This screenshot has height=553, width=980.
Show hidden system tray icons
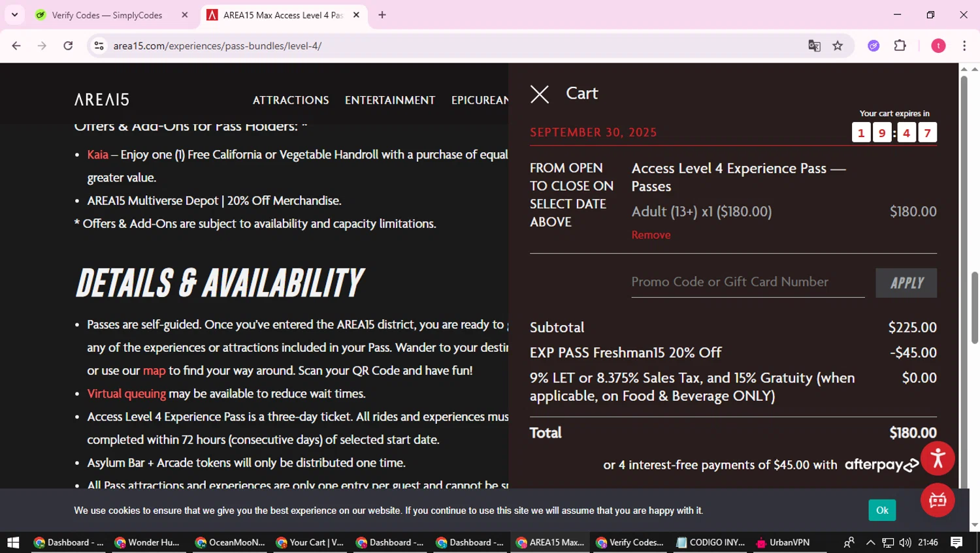pyautogui.click(x=870, y=543)
